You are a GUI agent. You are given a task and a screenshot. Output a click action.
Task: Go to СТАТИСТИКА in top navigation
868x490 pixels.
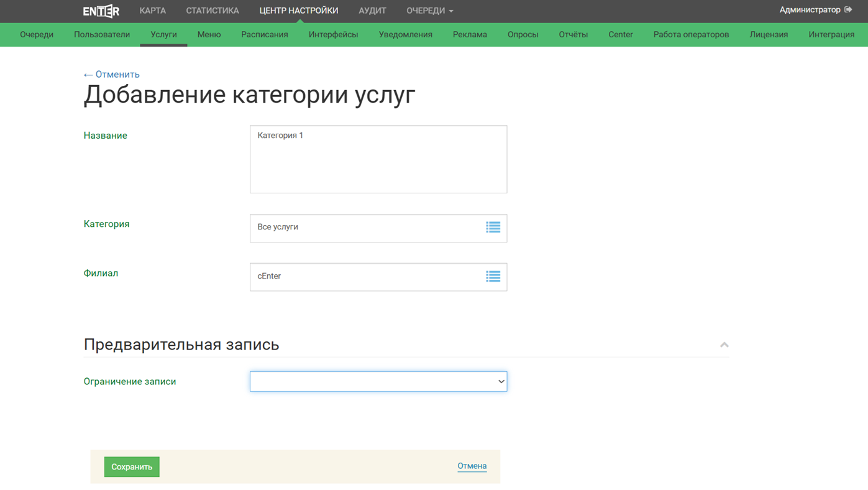tap(212, 11)
